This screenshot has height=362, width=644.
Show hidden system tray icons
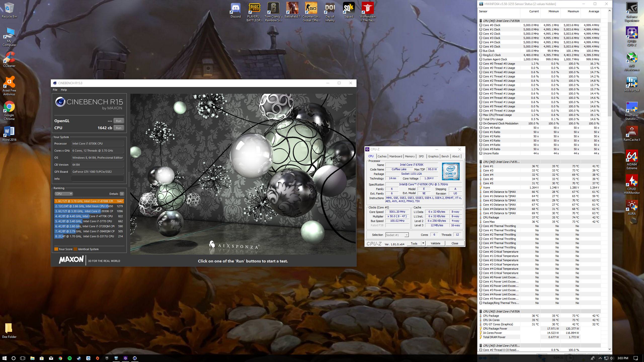pyautogui.click(x=600, y=358)
